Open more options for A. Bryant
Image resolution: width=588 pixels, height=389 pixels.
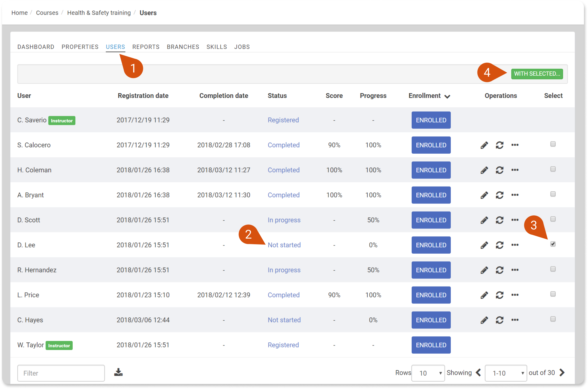click(x=515, y=195)
